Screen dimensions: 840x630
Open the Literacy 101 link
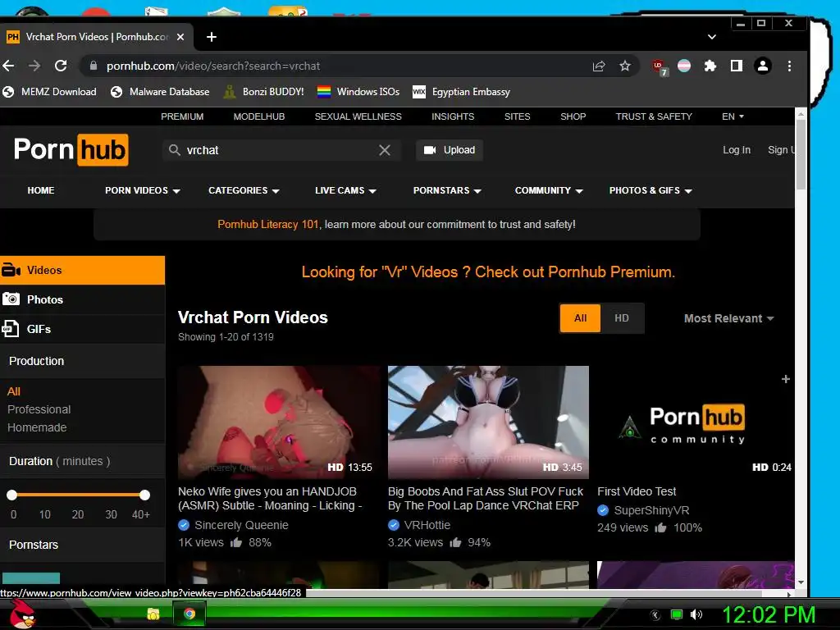(268, 225)
